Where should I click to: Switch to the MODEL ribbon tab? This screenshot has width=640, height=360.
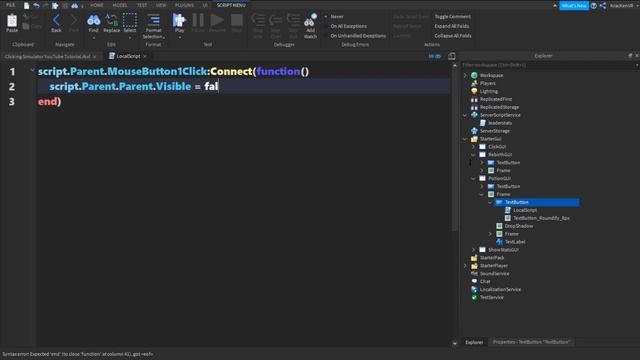click(x=120, y=5)
